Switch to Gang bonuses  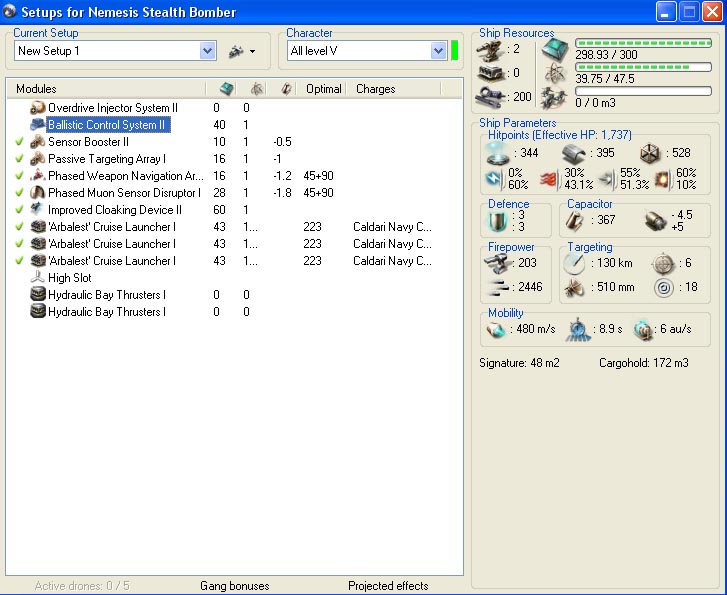[x=236, y=586]
